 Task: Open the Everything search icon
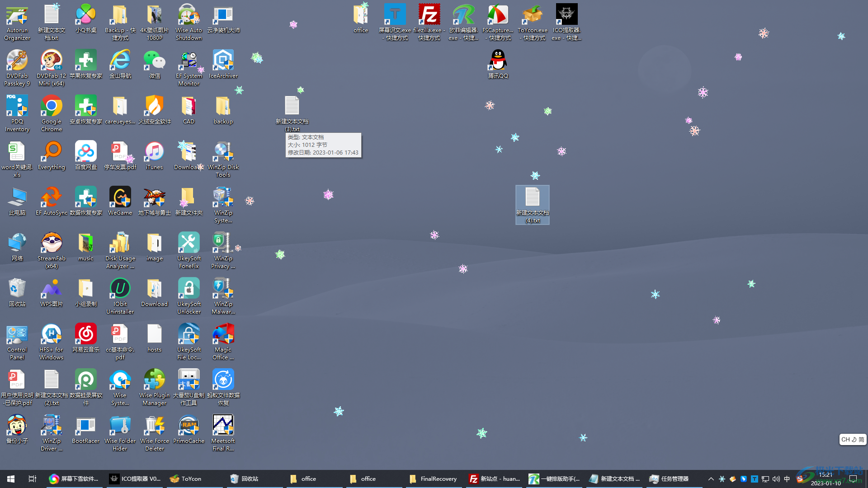[52, 156]
